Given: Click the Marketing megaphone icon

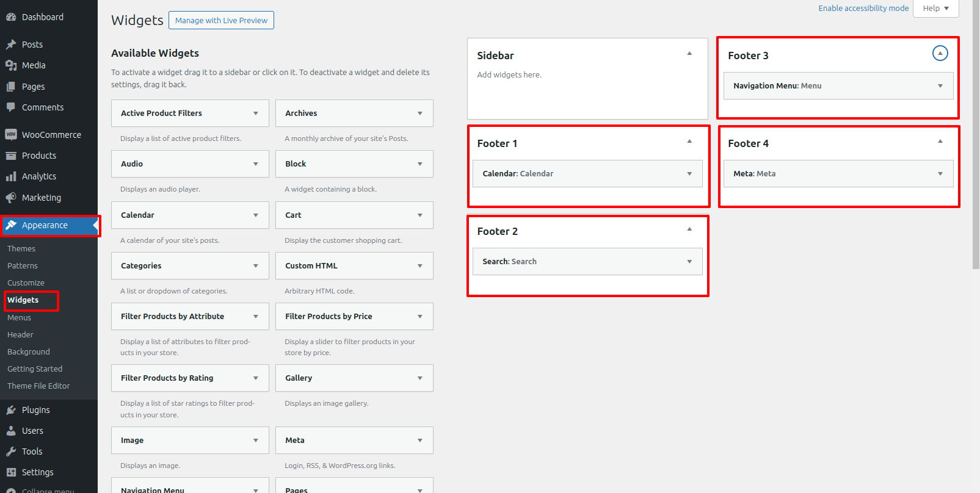Looking at the screenshot, I should tap(11, 198).
